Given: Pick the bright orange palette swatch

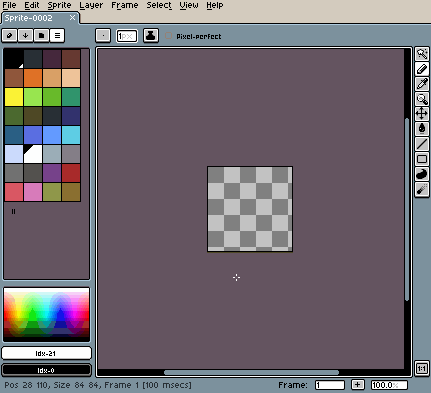Looking at the screenshot, I should pos(33,78).
